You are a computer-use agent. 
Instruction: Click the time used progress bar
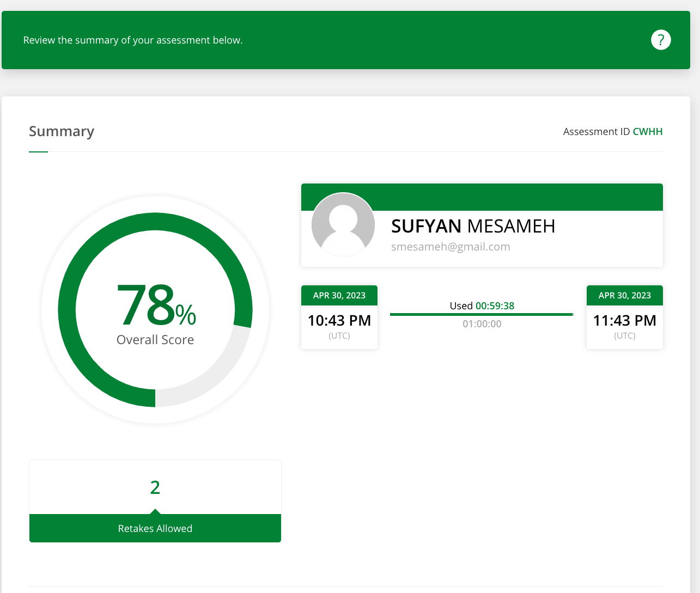[482, 314]
